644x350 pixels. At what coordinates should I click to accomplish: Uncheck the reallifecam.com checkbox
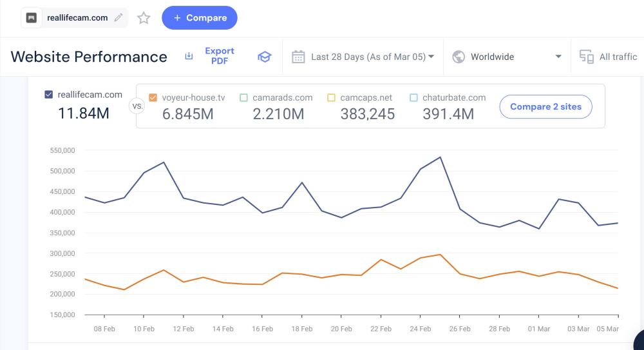(49, 95)
